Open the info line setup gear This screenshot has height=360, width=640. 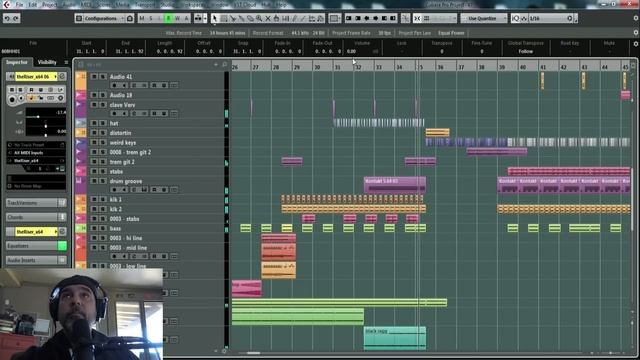[636, 43]
